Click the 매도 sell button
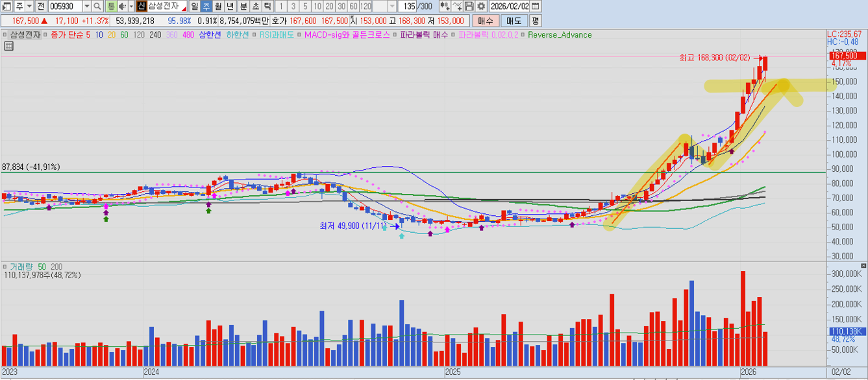 [514, 21]
